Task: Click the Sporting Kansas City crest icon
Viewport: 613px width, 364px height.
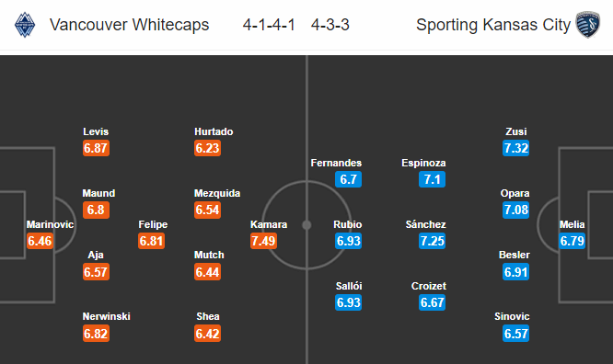Action: click(x=587, y=25)
